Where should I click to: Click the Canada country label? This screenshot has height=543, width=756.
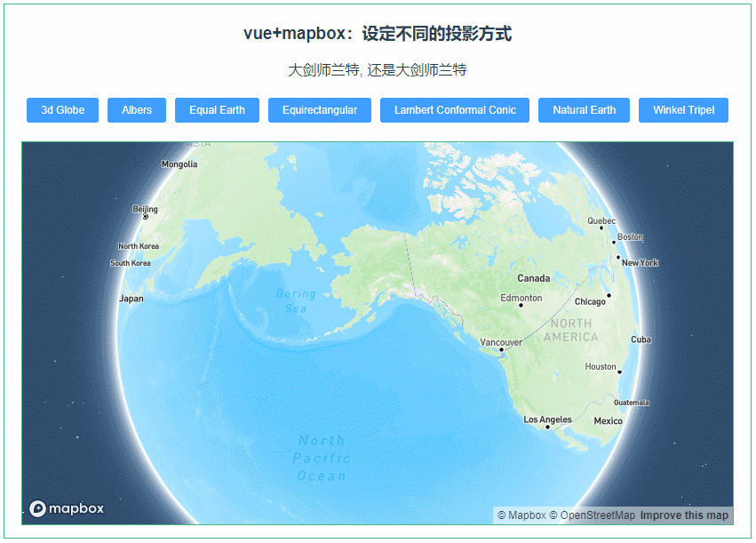pos(534,278)
